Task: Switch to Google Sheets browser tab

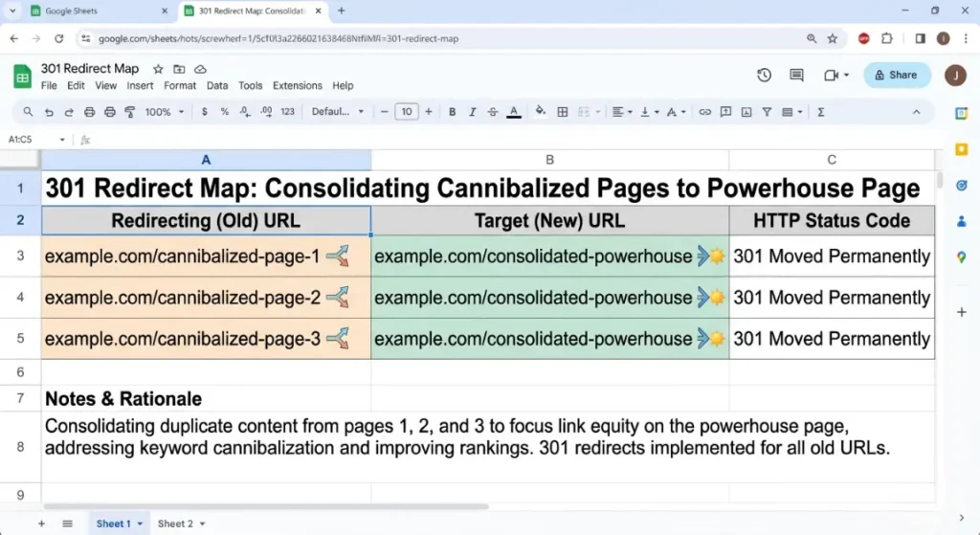Action: tap(100, 11)
